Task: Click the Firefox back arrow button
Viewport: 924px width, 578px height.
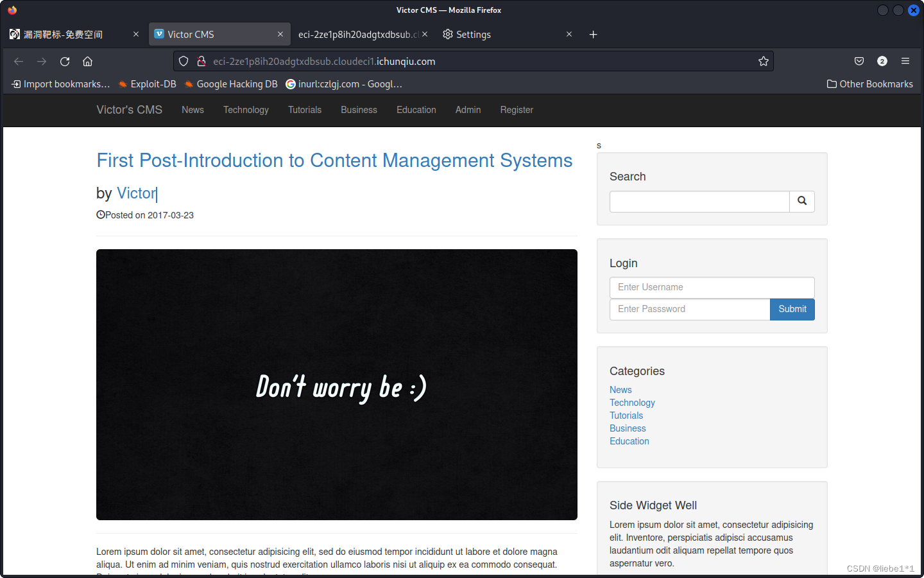Action: tap(19, 62)
